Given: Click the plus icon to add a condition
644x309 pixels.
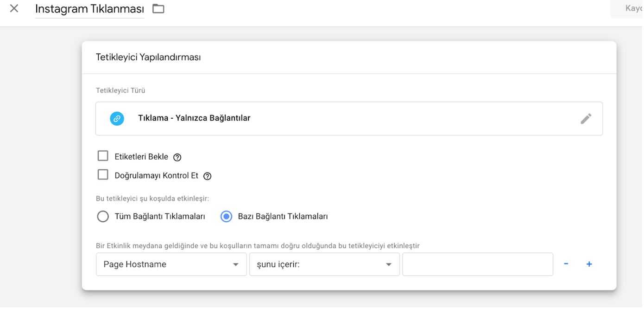Looking at the screenshot, I should 589,264.
